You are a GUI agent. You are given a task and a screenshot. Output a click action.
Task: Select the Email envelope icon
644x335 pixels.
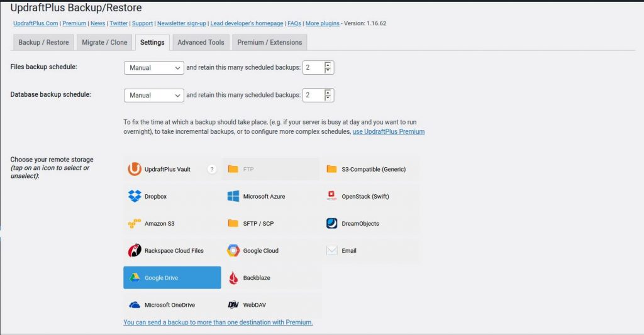(x=331, y=250)
